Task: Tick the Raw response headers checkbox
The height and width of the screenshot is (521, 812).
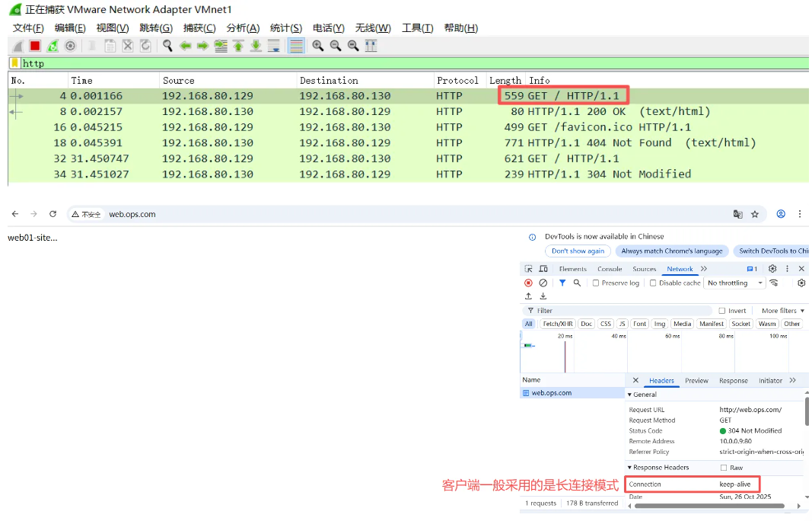Action: pos(723,468)
